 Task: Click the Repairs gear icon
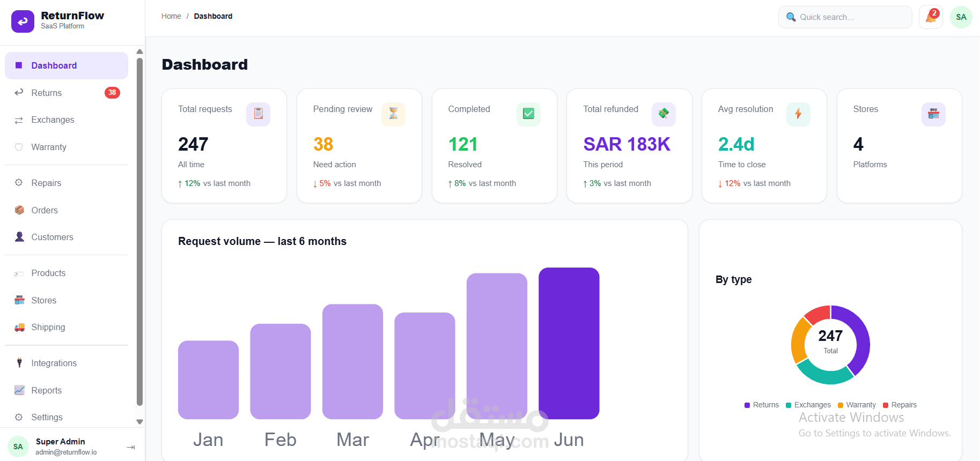click(x=19, y=183)
